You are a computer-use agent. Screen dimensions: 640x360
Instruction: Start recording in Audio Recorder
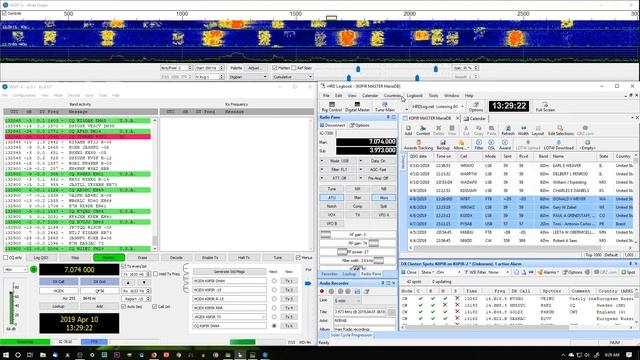tap(322, 291)
